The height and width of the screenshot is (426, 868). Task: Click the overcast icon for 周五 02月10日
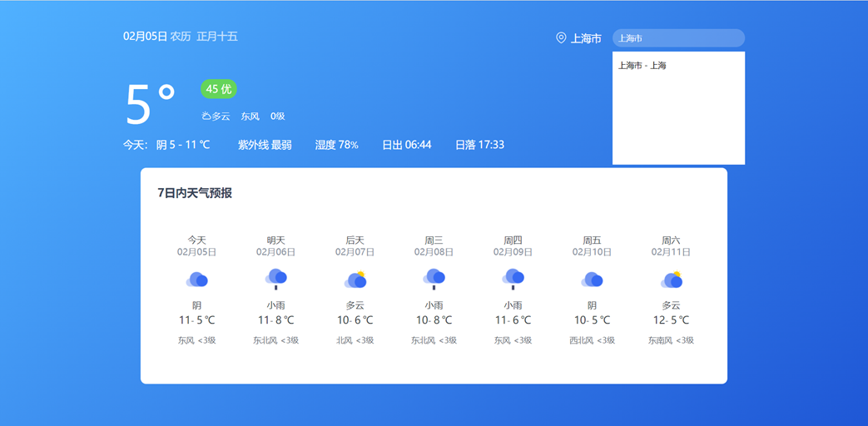[x=592, y=280]
